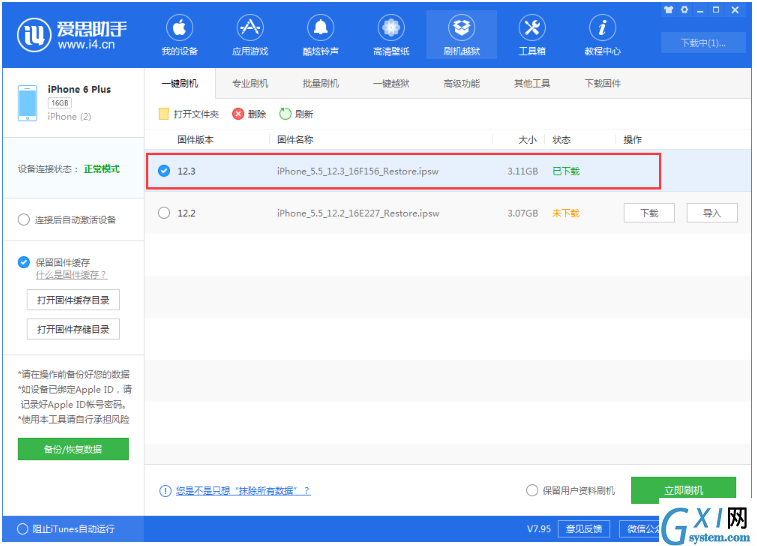Toggle 阻止iTunes自动运行 option
Viewport: 757px width, 546px height.
(x=22, y=529)
